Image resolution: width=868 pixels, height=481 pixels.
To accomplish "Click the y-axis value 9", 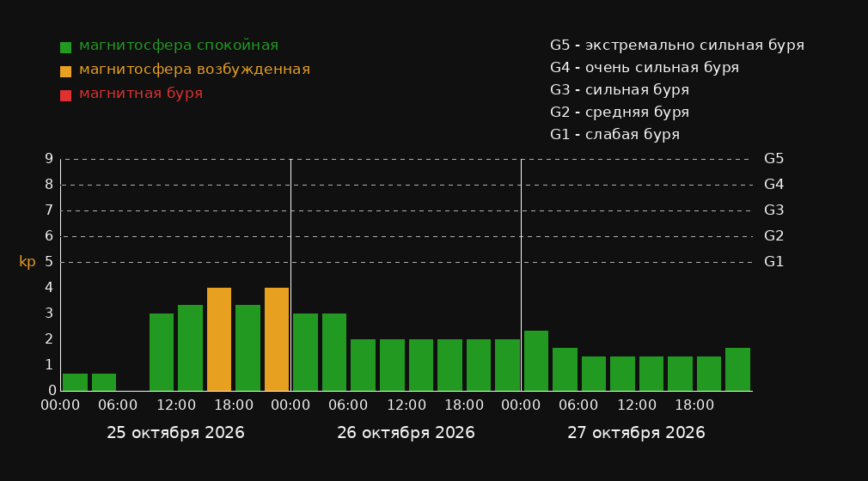I will 49,159.
